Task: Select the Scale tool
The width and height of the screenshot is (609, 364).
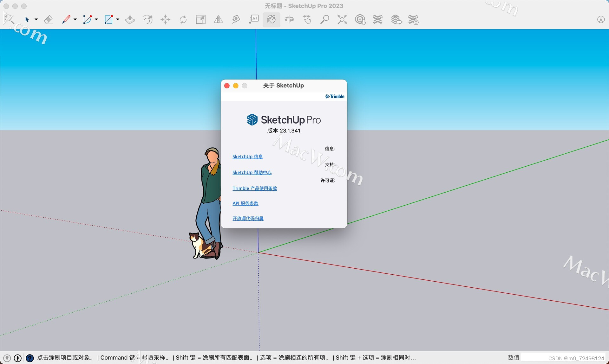Action: pos(201,20)
